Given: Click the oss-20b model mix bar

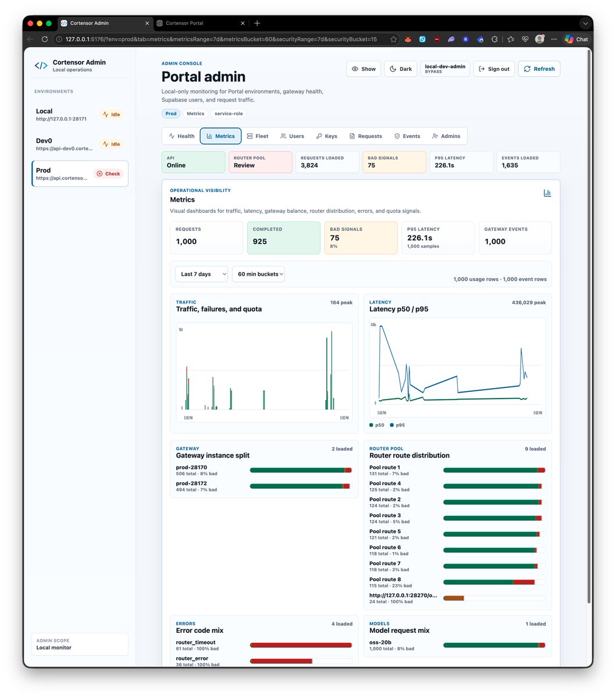Looking at the screenshot, I should coord(494,645).
